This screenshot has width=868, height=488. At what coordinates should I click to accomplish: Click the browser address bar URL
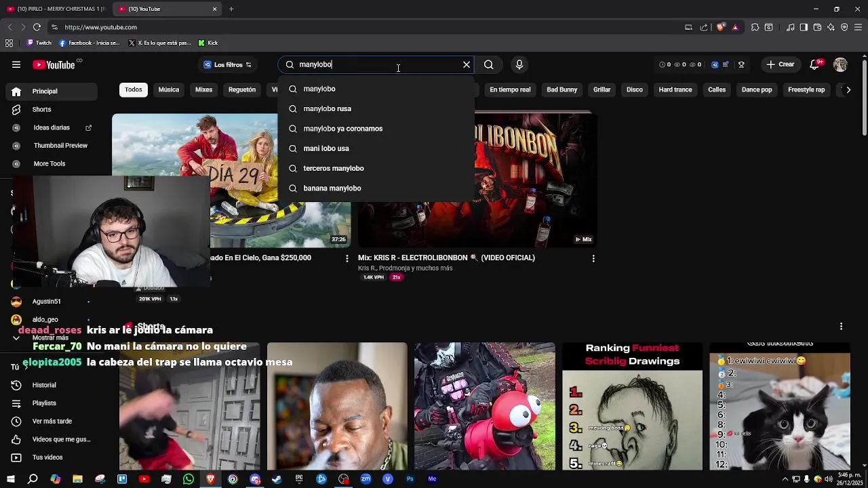100,27
